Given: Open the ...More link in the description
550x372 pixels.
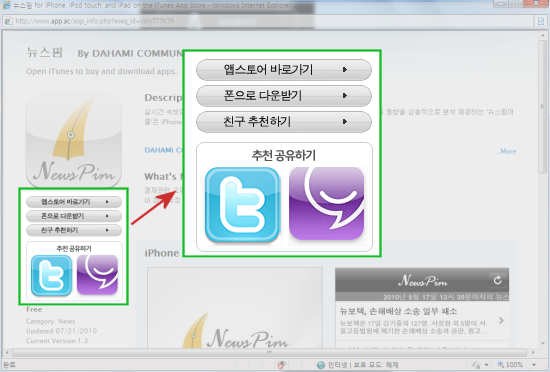Looking at the screenshot, I should (505, 151).
